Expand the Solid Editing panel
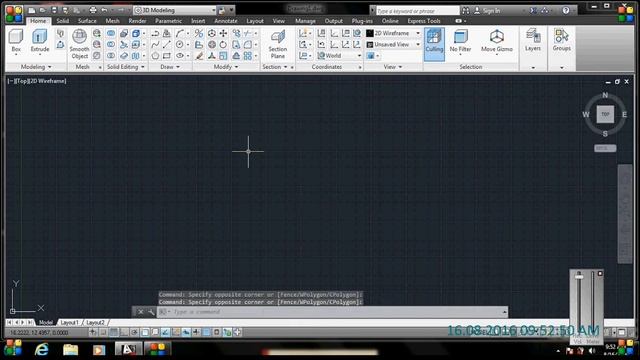The width and height of the screenshot is (640, 360). 125,67
